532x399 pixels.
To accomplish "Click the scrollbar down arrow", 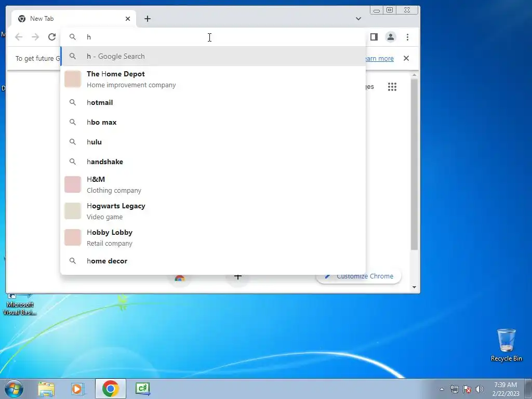I will (x=414, y=287).
